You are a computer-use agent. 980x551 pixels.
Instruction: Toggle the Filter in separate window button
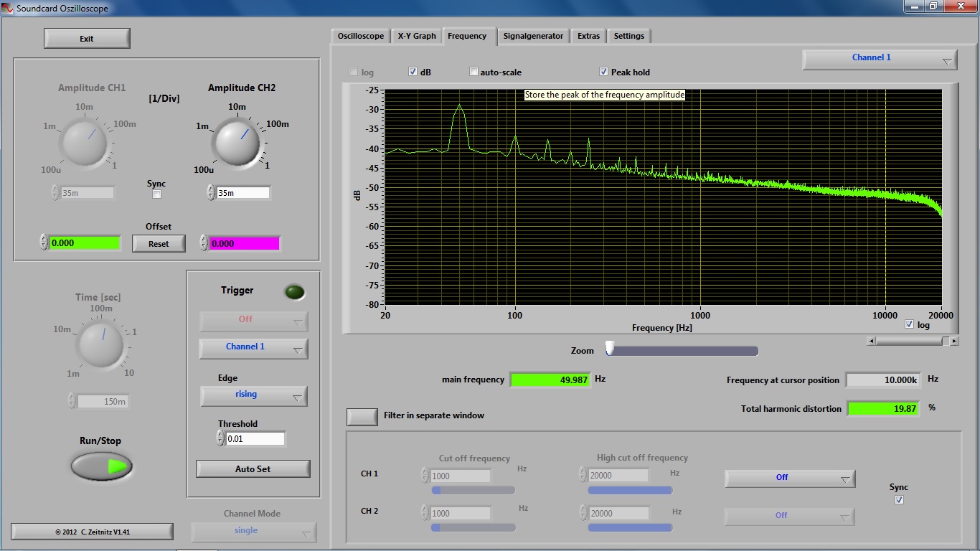[x=362, y=416]
